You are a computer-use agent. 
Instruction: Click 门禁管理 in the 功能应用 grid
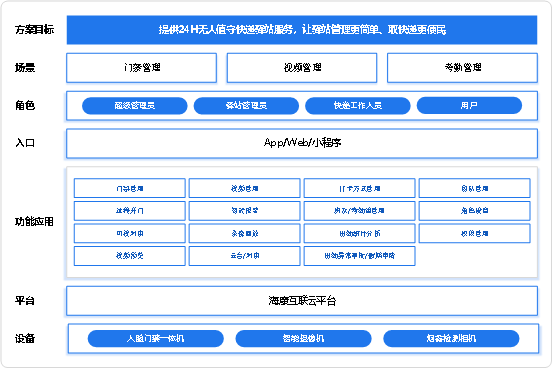pos(129,188)
